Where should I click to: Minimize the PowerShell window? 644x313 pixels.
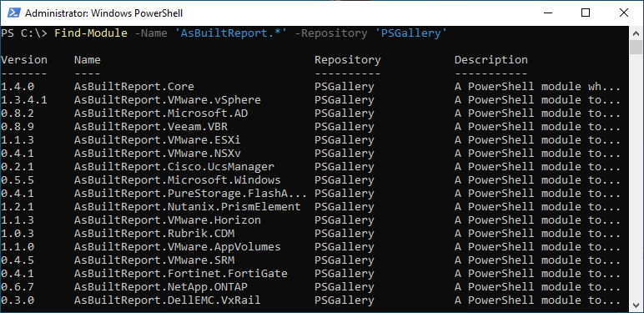coord(548,13)
